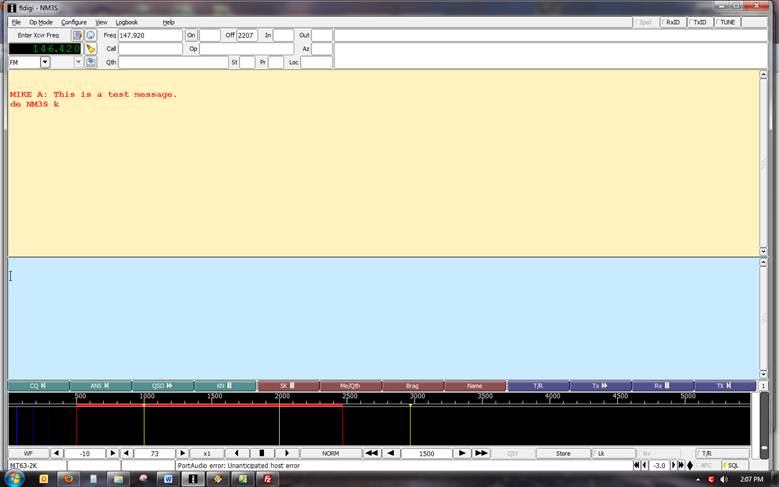Toggle the TxID button
The width and height of the screenshot is (779, 487).
click(701, 22)
